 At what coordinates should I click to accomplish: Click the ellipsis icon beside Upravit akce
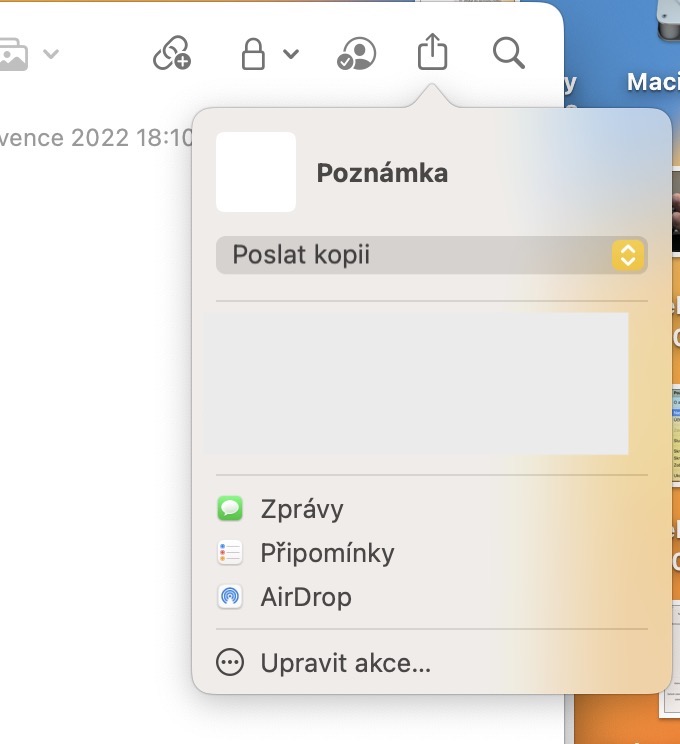click(230, 662)
